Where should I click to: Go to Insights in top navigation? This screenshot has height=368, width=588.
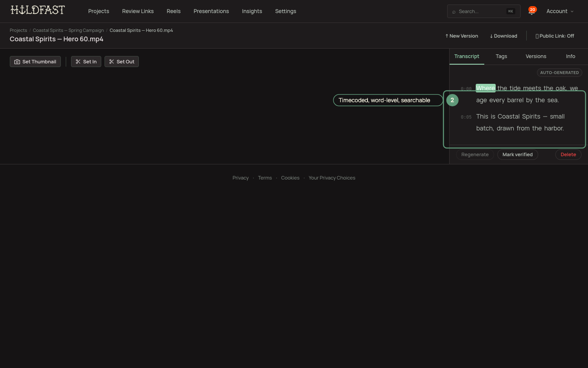(252, 11)
